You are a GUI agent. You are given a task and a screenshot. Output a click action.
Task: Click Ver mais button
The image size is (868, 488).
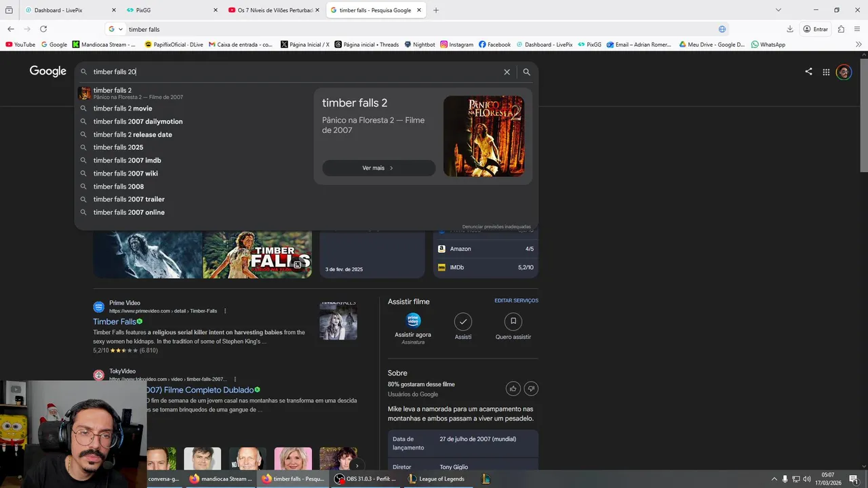point(378,168)
